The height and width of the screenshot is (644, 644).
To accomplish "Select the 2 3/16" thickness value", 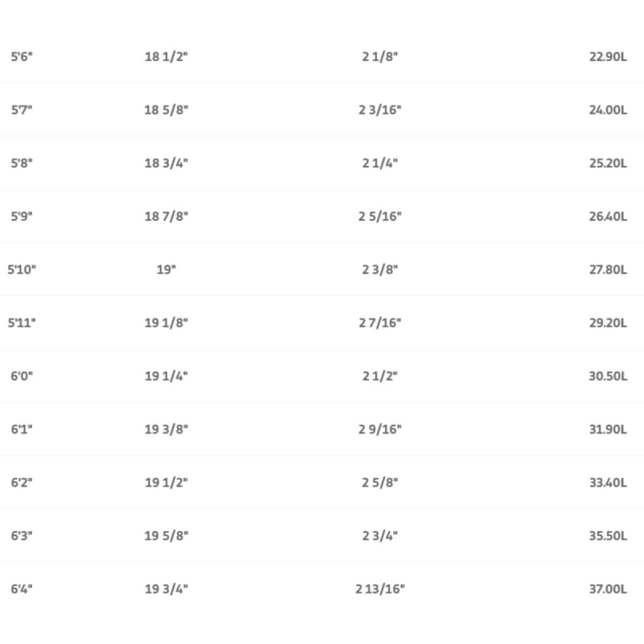I will (x=380, y=109).
